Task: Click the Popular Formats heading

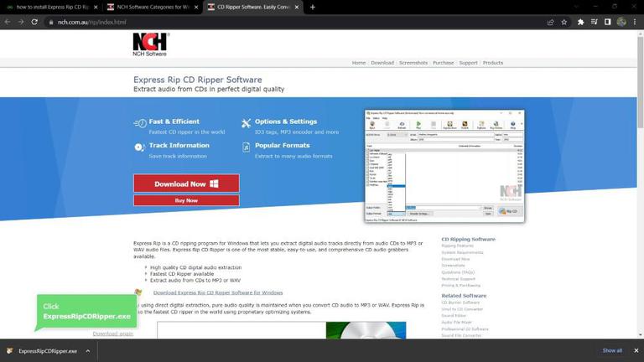Action: click(282, 145)
